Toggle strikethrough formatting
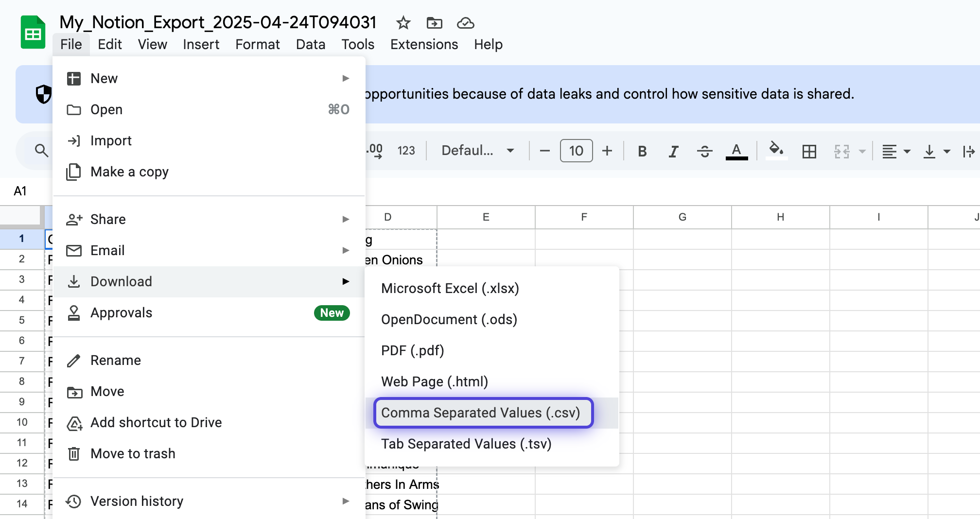The height and width of the screenshot is (519, 980). (x=704, y=151)
